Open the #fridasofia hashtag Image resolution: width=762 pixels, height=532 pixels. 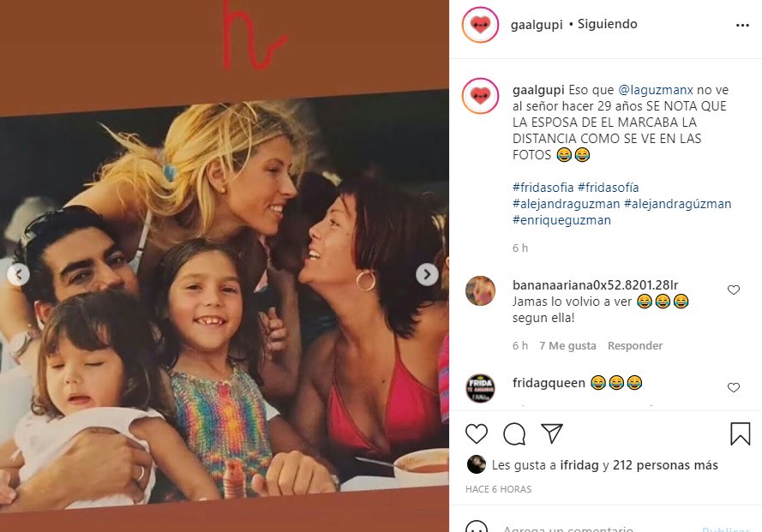(543, 188)
